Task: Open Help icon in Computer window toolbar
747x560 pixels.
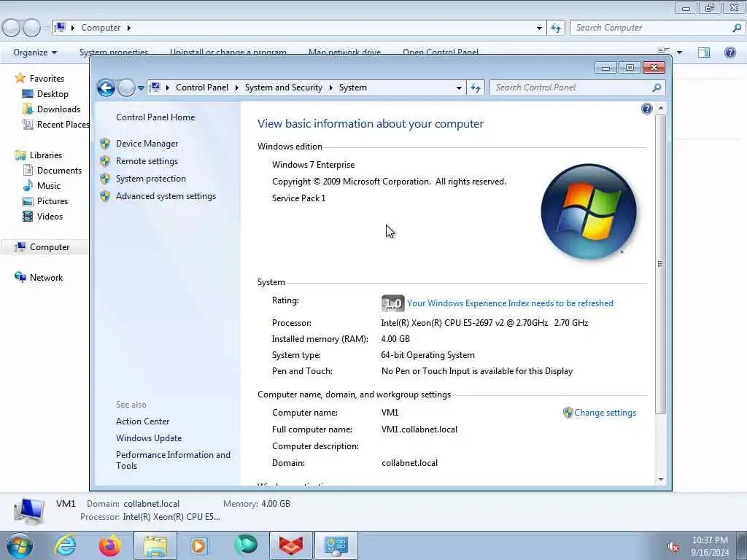Action: coord(729,52)
